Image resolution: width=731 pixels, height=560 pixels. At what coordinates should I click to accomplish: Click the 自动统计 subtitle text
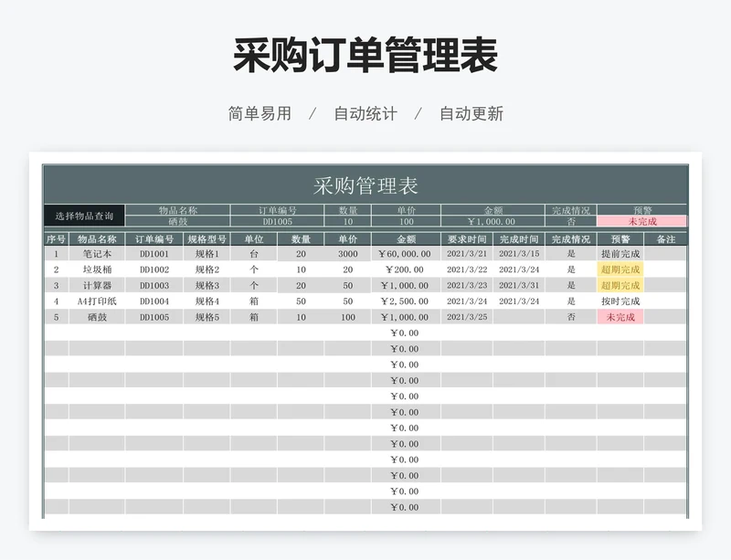tap(365, 113)
